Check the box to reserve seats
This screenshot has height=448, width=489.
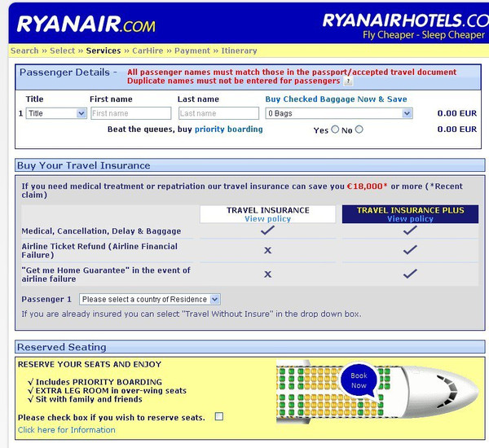[x=218, y=417]
